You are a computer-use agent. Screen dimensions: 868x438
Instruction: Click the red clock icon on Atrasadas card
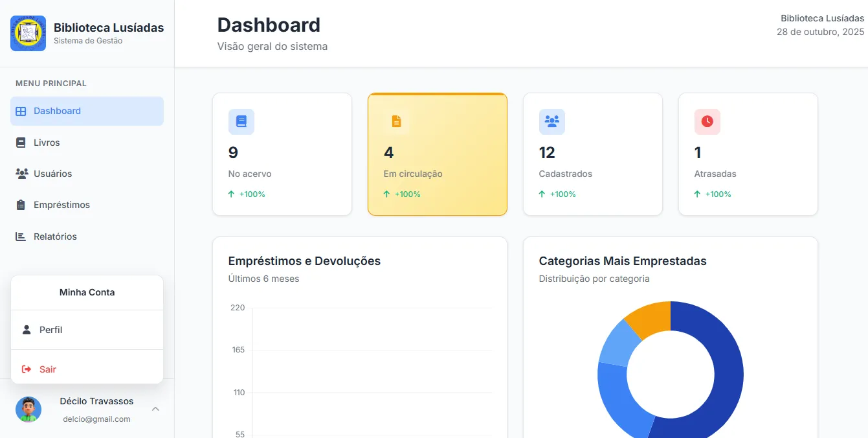(x=707, y=122)
